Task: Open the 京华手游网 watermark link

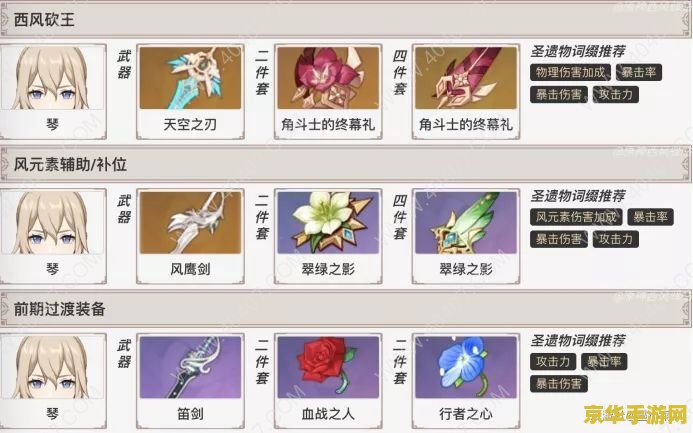Action: [x=635, y=414]
